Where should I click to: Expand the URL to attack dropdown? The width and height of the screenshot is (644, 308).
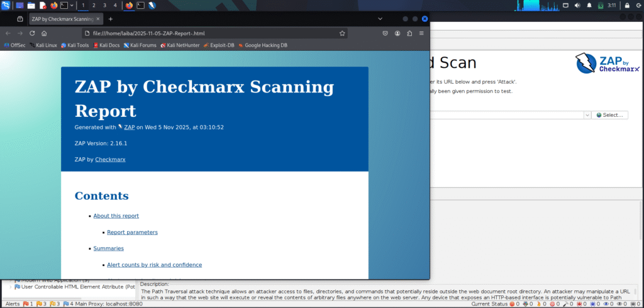587,115
